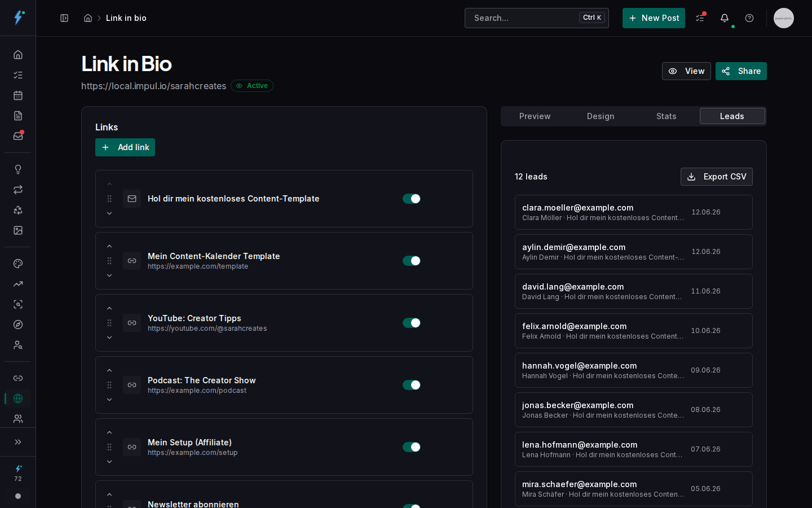This screenshot has width=812, height=508.
Task: Open lead clara.moeller@example.com
Action: pos(633,212)
